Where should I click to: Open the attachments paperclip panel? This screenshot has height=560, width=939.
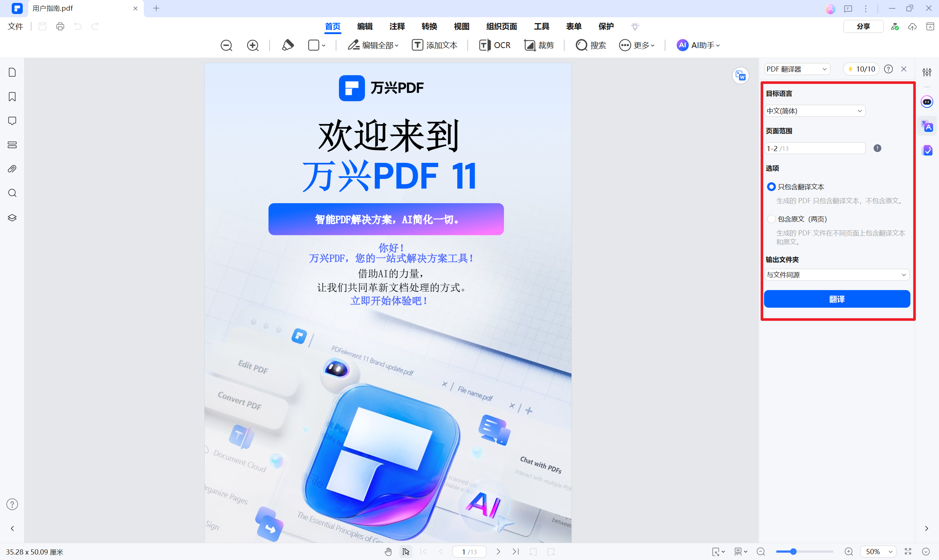12,169
